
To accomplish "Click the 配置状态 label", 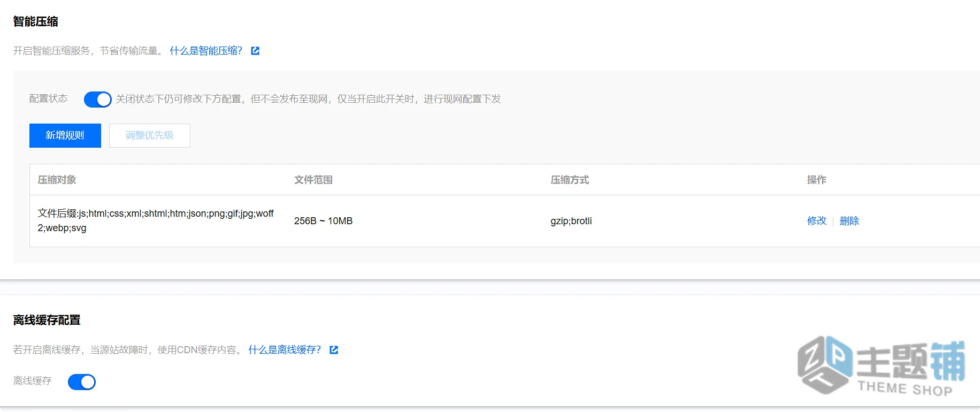I will 49,98.
